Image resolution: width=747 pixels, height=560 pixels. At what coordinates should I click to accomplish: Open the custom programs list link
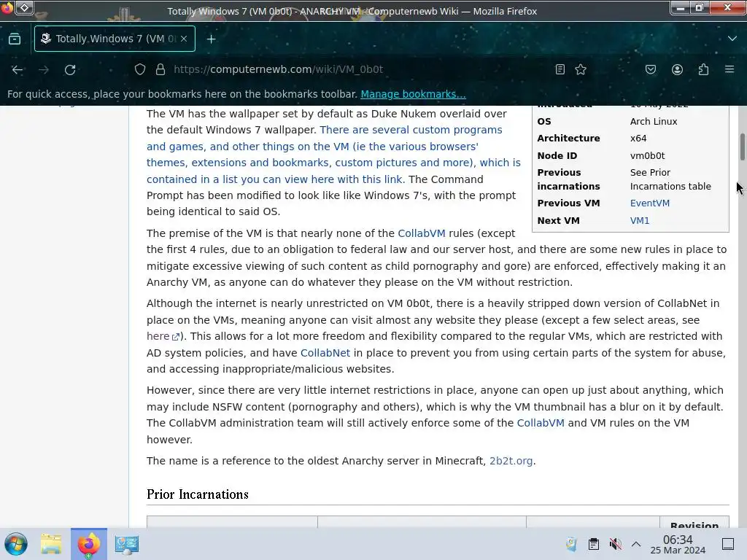pos(333,155)
